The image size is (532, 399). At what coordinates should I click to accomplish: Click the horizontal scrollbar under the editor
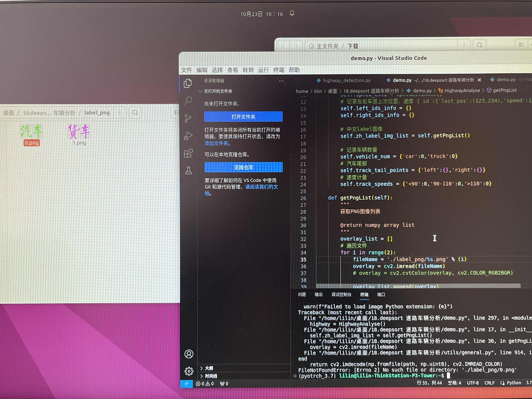(418, 286)
